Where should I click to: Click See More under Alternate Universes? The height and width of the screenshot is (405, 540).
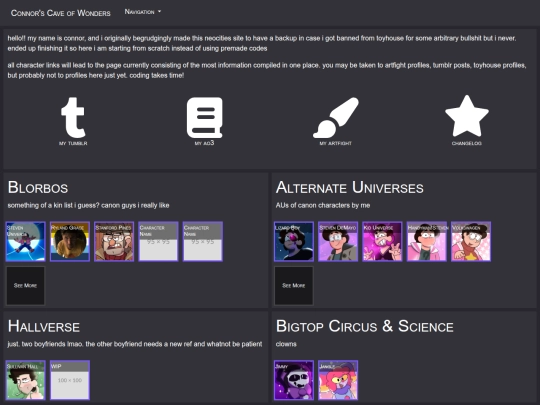point(294,285)
